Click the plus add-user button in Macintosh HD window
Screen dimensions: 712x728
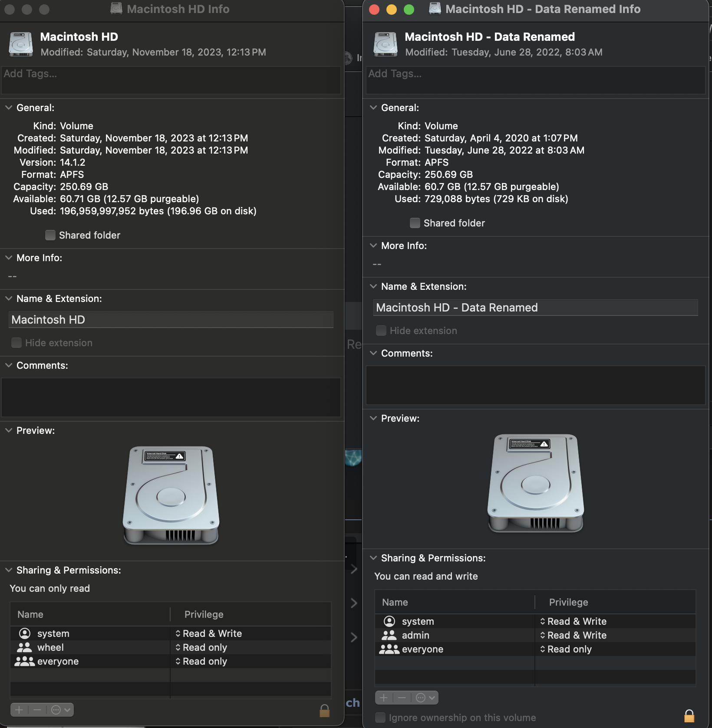coord(19,710)
